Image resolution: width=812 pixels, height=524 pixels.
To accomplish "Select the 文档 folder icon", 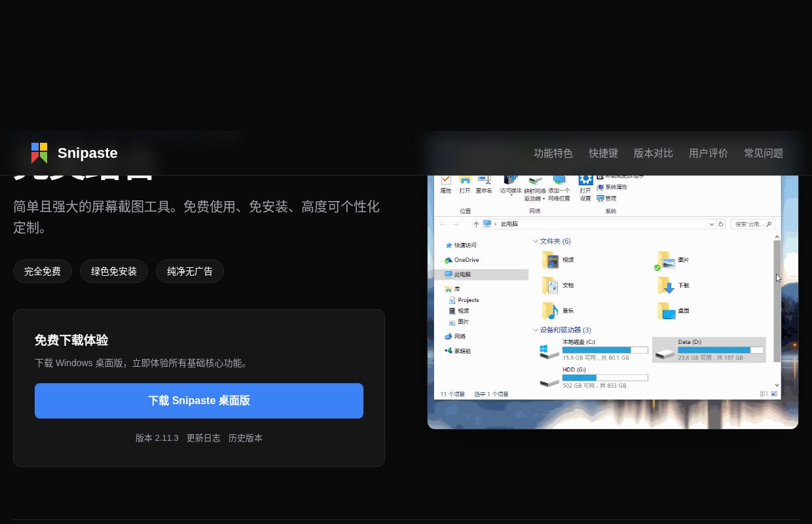I will coord(550,286).
